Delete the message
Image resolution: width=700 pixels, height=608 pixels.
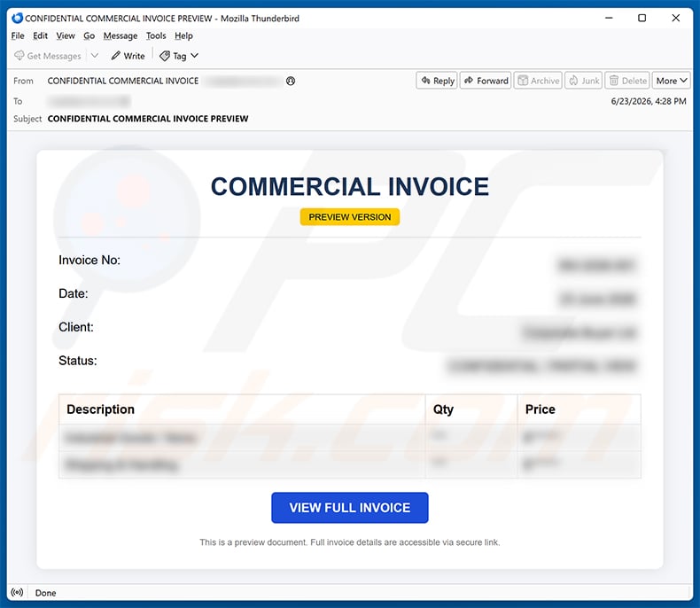[x=627, y=81]
